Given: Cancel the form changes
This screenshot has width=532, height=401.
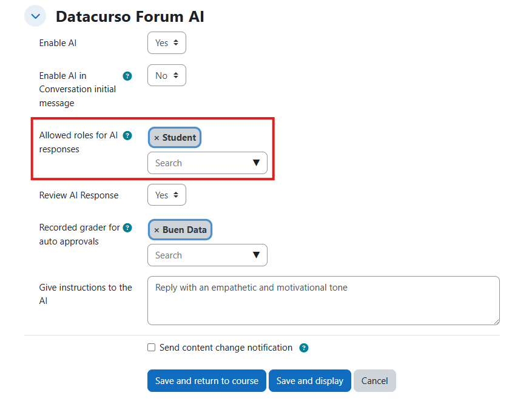Looking at the screenshot, I should click(x=374, y=381).
